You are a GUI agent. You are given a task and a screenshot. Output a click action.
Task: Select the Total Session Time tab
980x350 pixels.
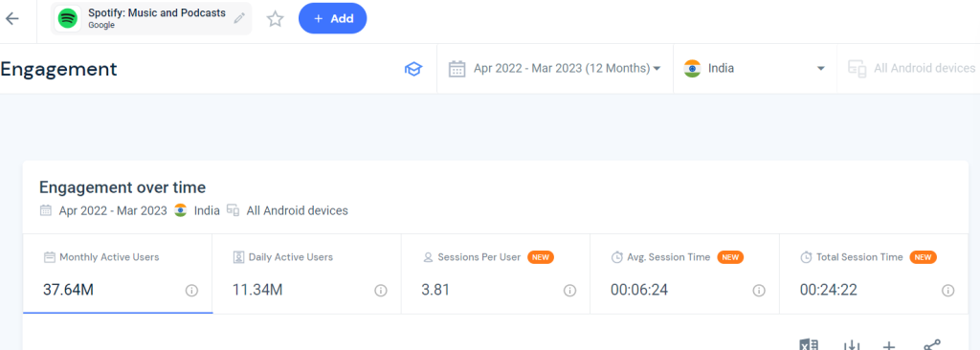pos(874,273)
